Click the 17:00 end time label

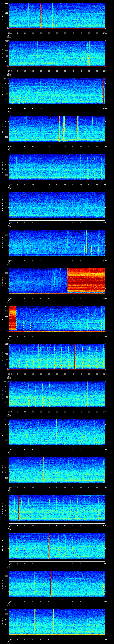click(x=105, y=33)
